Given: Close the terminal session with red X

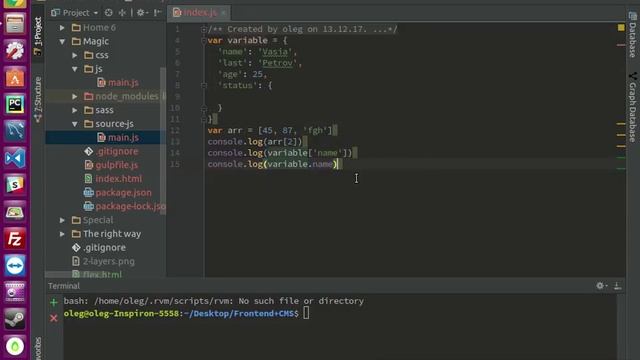Looking at the screenshot, I should pyautogui.click(x=54, y=318).
